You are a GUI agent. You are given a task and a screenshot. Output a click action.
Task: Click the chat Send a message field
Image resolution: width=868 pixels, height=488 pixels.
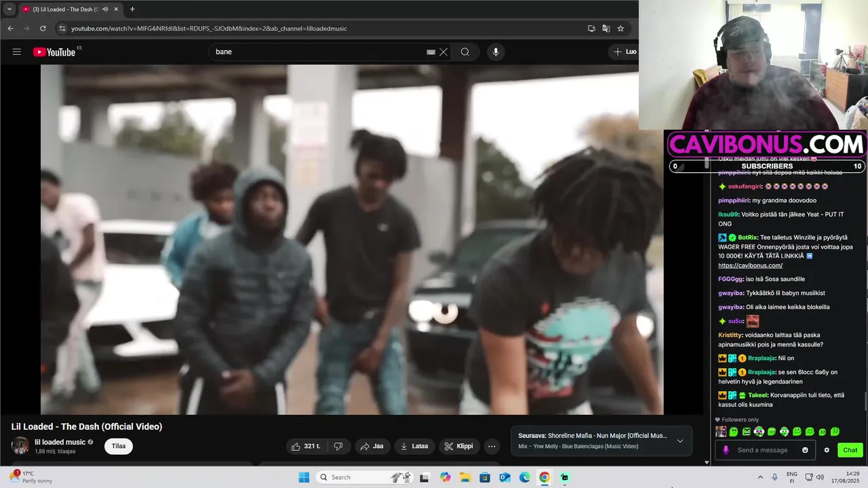pos(766,450)
